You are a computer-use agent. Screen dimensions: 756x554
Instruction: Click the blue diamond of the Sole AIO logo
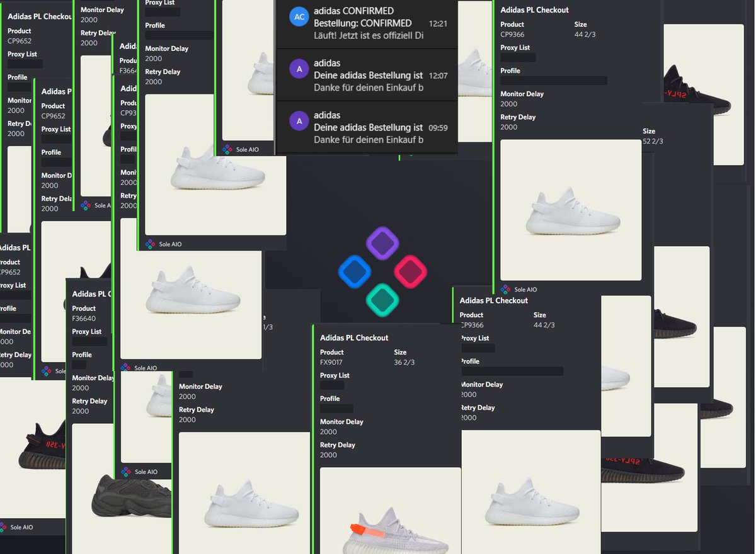pos(354,271)
